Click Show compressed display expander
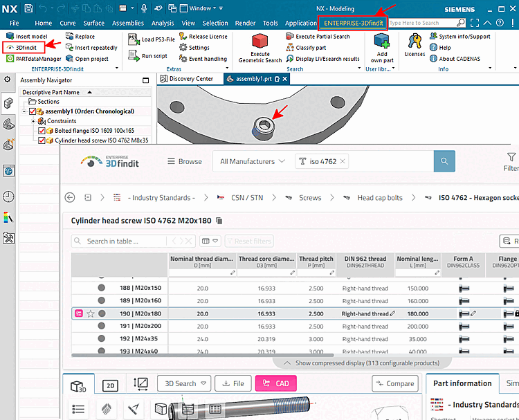The width and height of the screenshot is (519, 420). [x=363, y=363]
